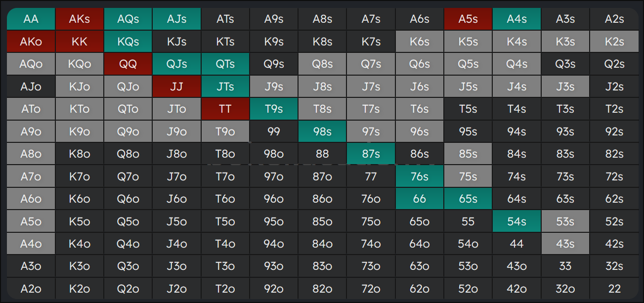Select the AA pocket aces cell
The width and height of the screenshot is (644, 303).
(x=31, y=19)
